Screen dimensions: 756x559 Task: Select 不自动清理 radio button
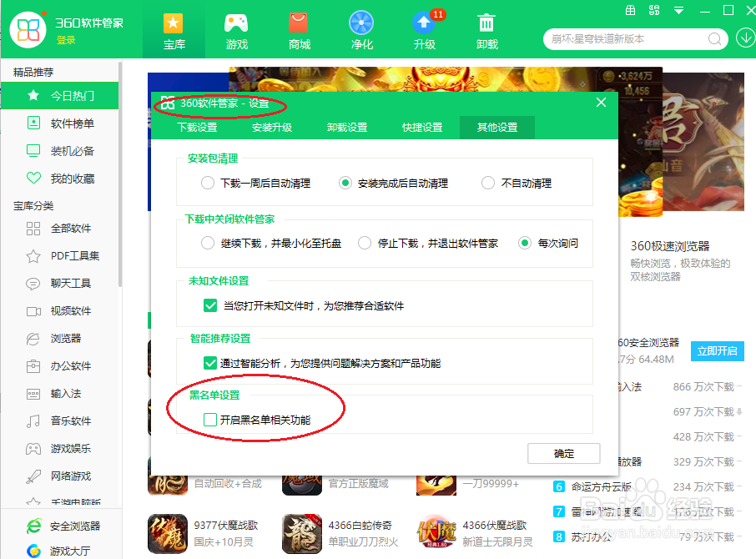tap(488, 183)
